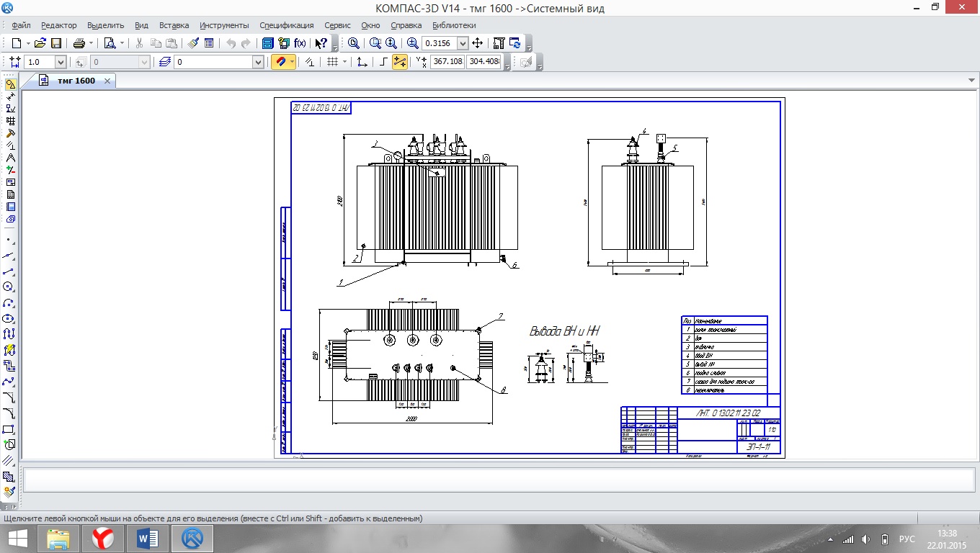Open the Редактор menu
The height and width of the screenshot is (553, 980).
tap(59, 25)
